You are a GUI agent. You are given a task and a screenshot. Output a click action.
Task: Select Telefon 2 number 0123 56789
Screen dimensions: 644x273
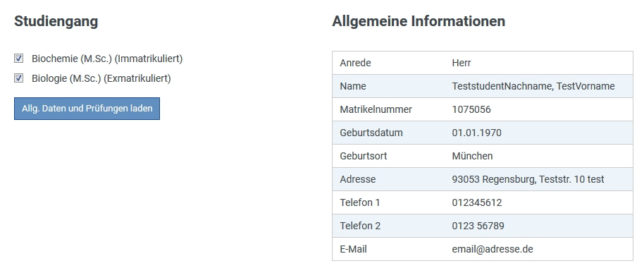tap(478, 226)
